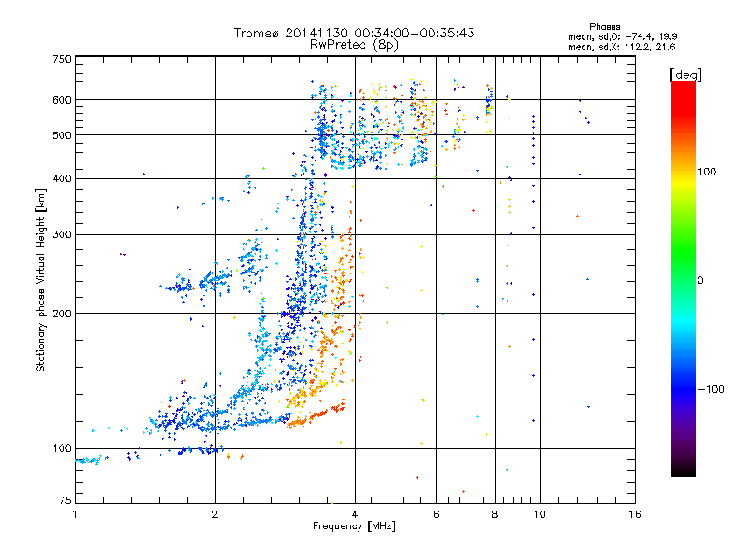Click the colorbar tick label '100'
The image size is (747, 560).
click(x=707, y=172)
